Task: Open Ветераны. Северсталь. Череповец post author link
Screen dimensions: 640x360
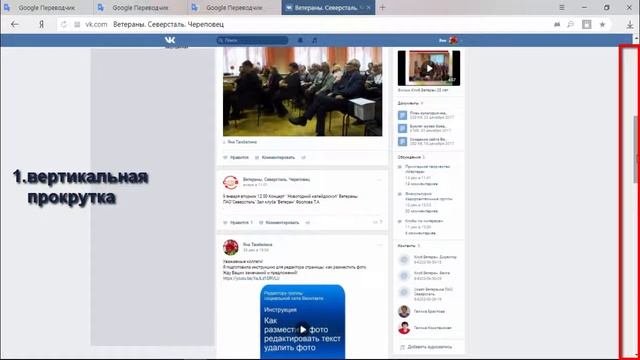Action: click(276, 179)
